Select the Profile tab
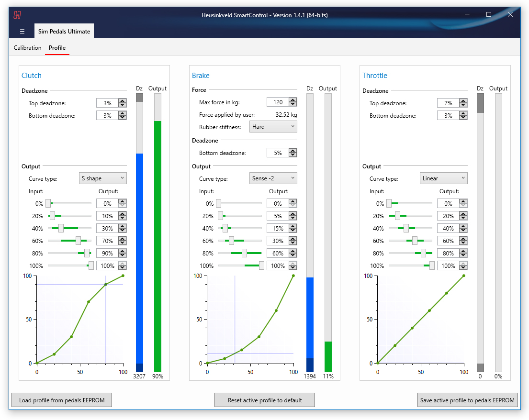The image size is (529, 420). point(57,48)
